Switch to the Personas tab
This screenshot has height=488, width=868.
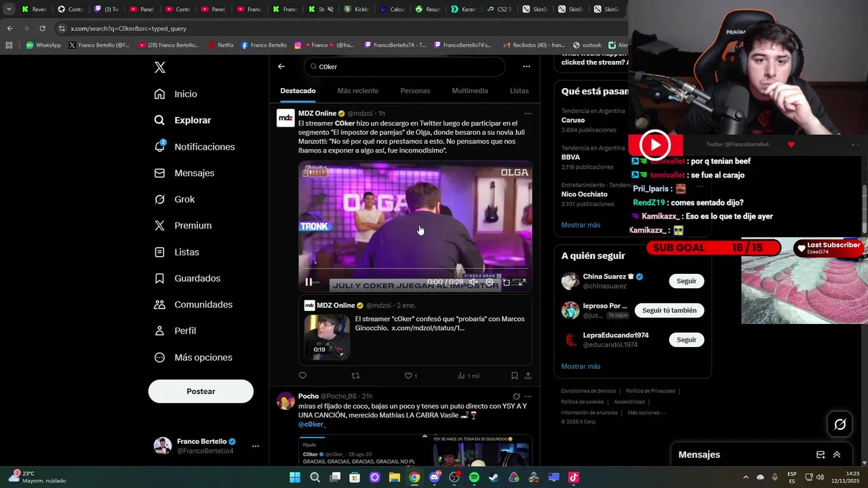pos(415,91)
